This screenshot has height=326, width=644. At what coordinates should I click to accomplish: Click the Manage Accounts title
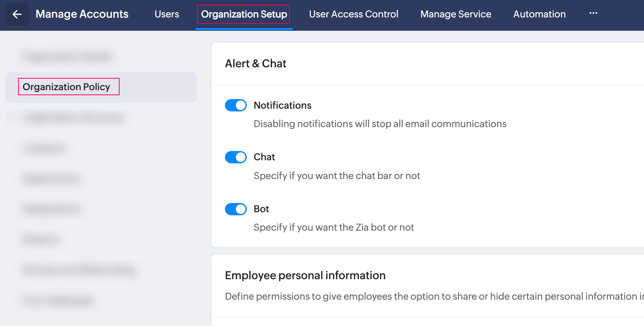point(82,14)
